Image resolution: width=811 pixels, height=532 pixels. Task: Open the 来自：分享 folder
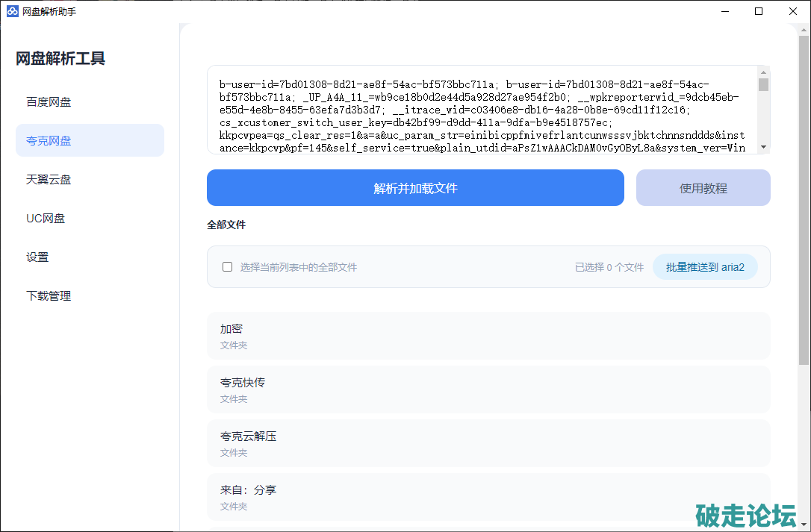488,497
